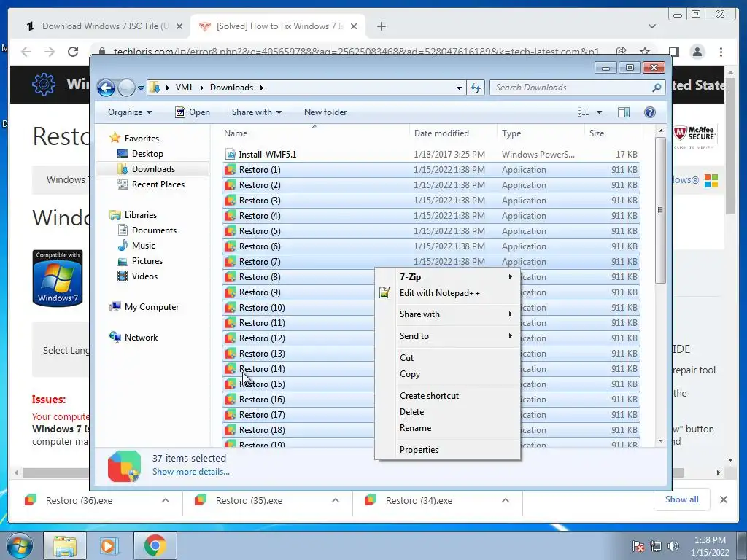Open recent locations dropdown beside Forward button
747x560 pixels.
click(141, 87)
